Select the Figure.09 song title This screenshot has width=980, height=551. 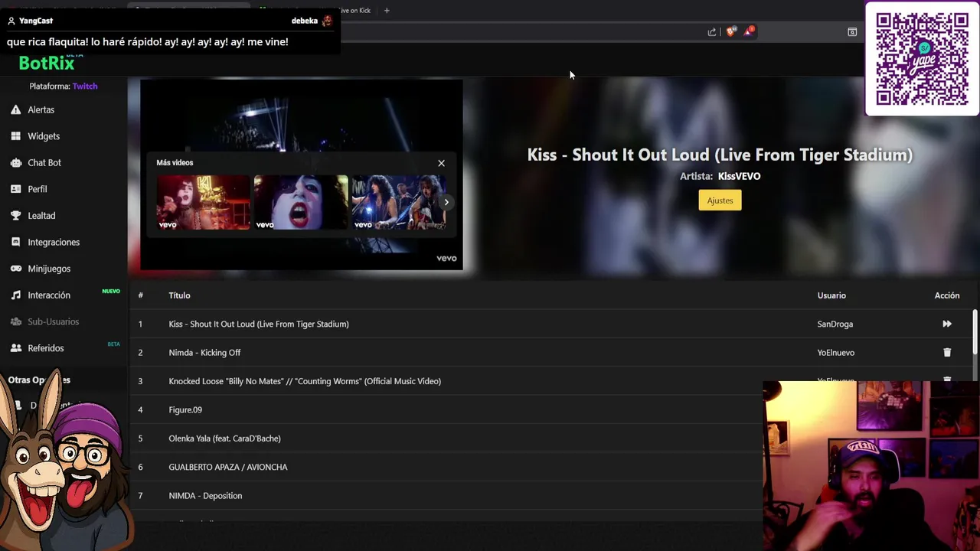(185, 410)
